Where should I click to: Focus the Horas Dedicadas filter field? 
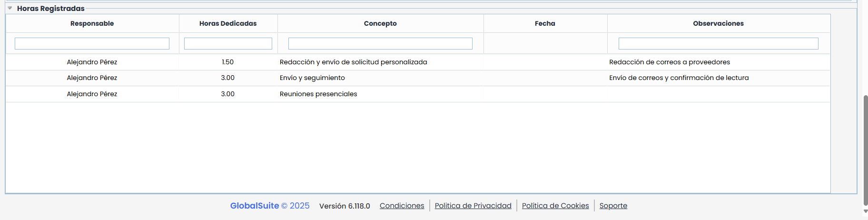pos(228,44)
